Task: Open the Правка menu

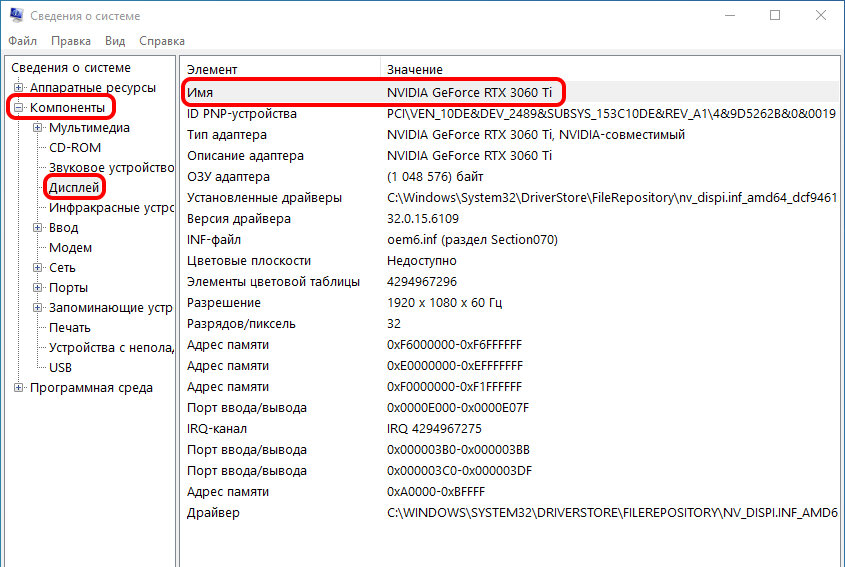Action: (x=71, y=41)
